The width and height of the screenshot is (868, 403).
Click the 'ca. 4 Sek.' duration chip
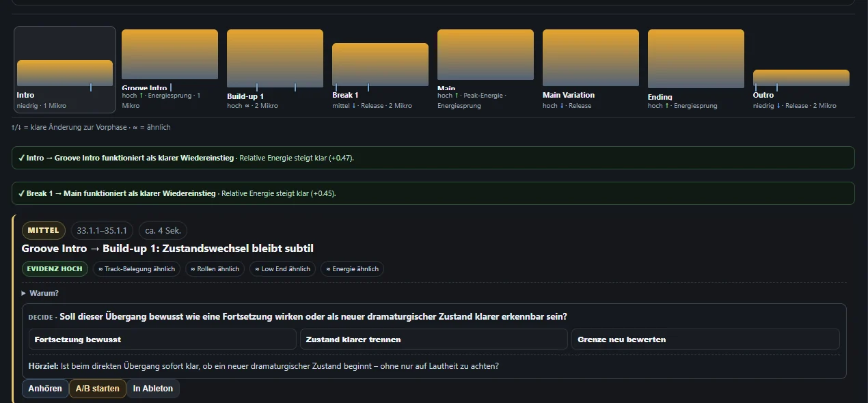tap(163, 231)
